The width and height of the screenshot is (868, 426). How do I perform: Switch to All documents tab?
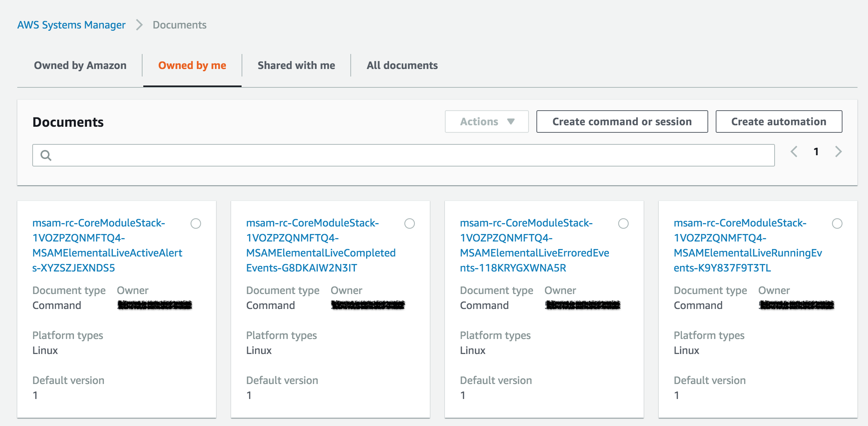click(x=402, y=65)
